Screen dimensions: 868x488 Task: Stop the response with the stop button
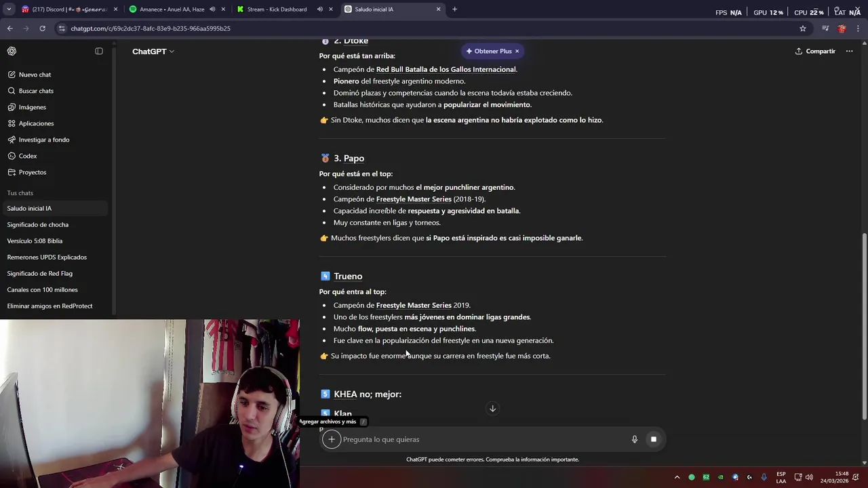tap(654, 439)
